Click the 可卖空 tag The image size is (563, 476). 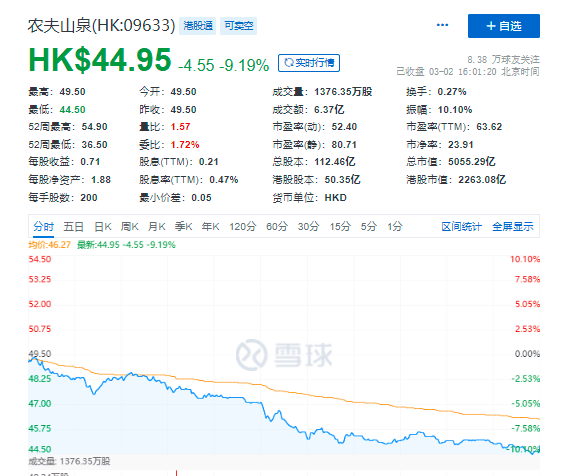coord(238,26)
